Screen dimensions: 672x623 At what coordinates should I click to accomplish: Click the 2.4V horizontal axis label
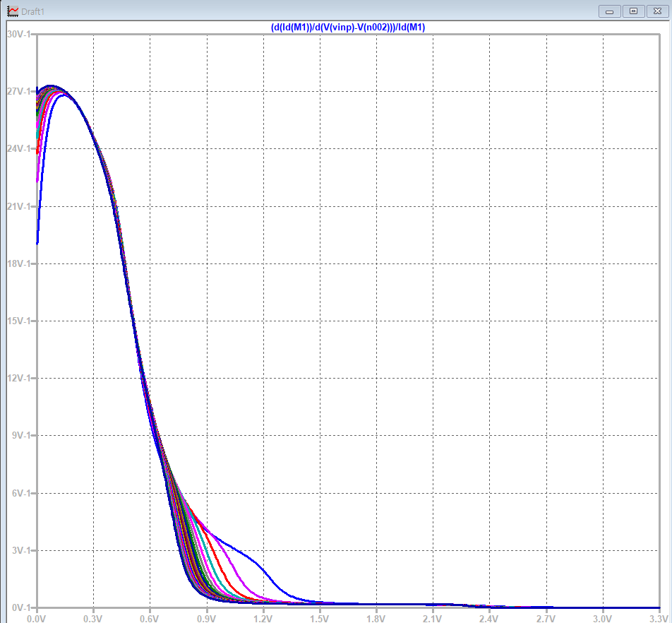(488, 618)
